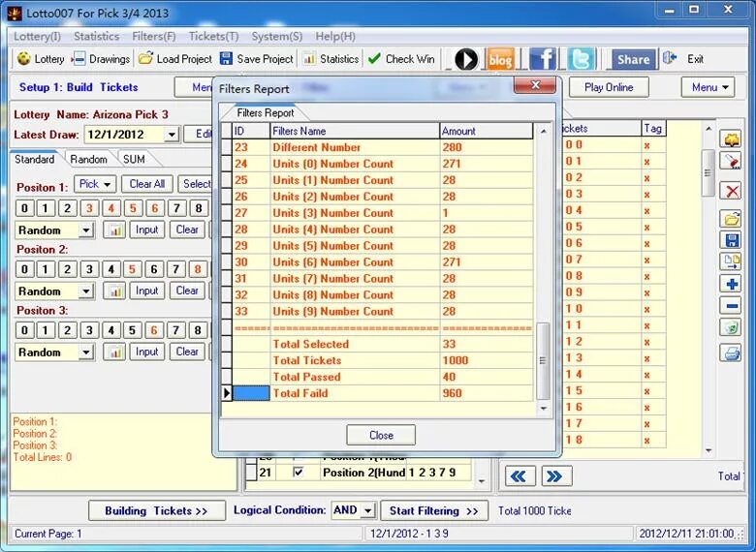Open the Positon 1 chart icon
The width and height of the screenshot is (756, 552).
click(114, 230)
